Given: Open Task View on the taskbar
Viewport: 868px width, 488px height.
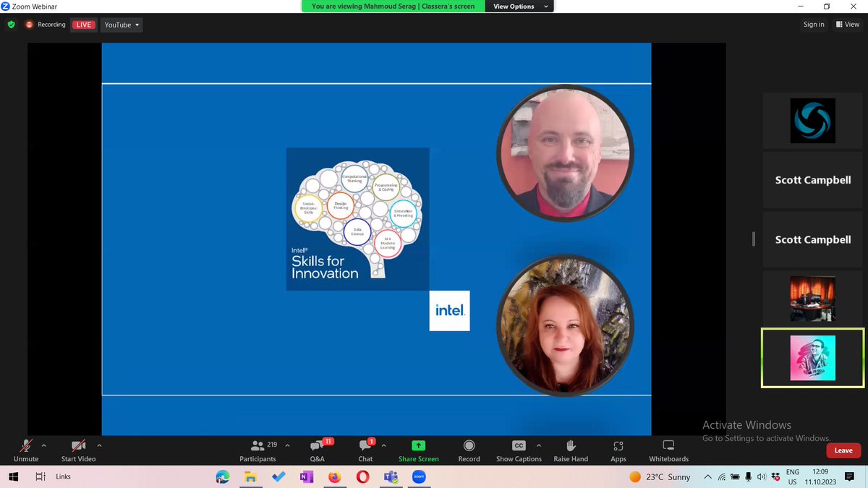Looking at the screenshot, I should (41, 477).
